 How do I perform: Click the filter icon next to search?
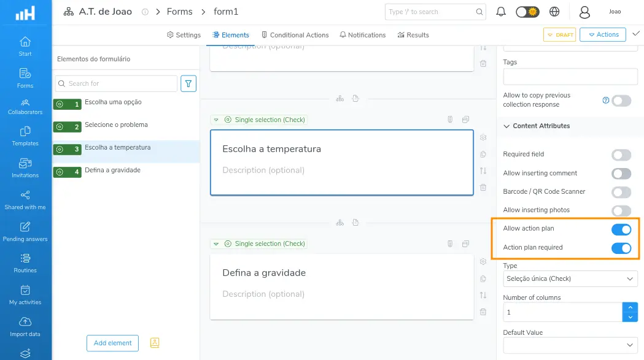pos(188,84)
